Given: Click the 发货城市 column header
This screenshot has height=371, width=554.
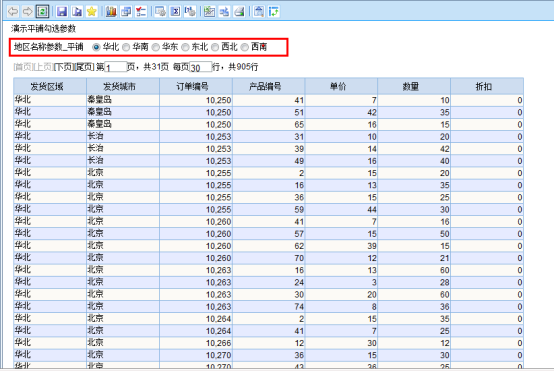Looking at the screenshot, I should coord(123,87).
